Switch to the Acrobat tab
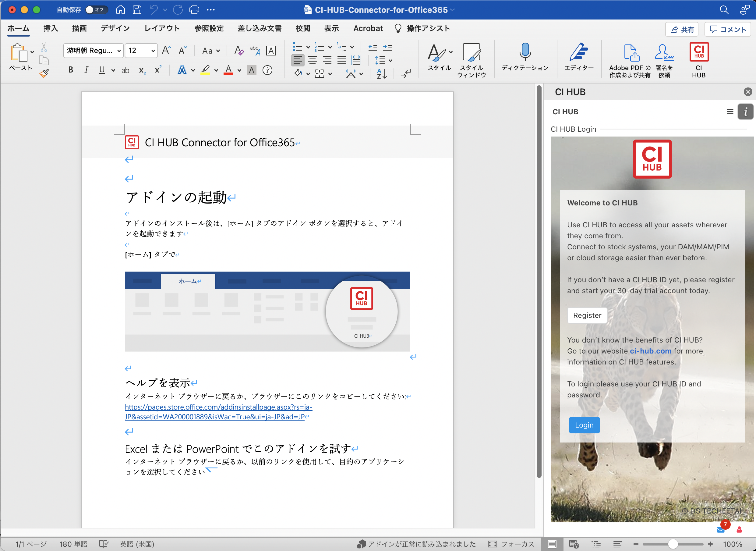756x551 pixels. pos(368,28)
